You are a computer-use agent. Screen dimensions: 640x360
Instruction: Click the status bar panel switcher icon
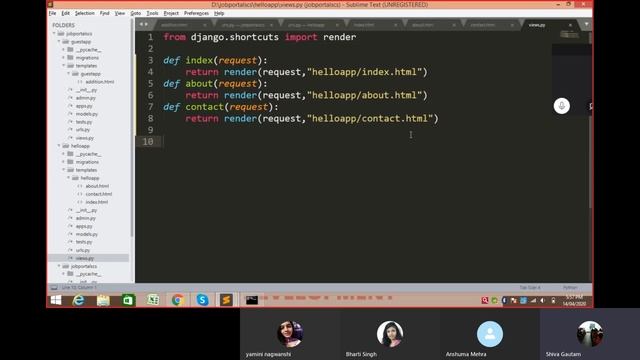click(x=54, y=287)
